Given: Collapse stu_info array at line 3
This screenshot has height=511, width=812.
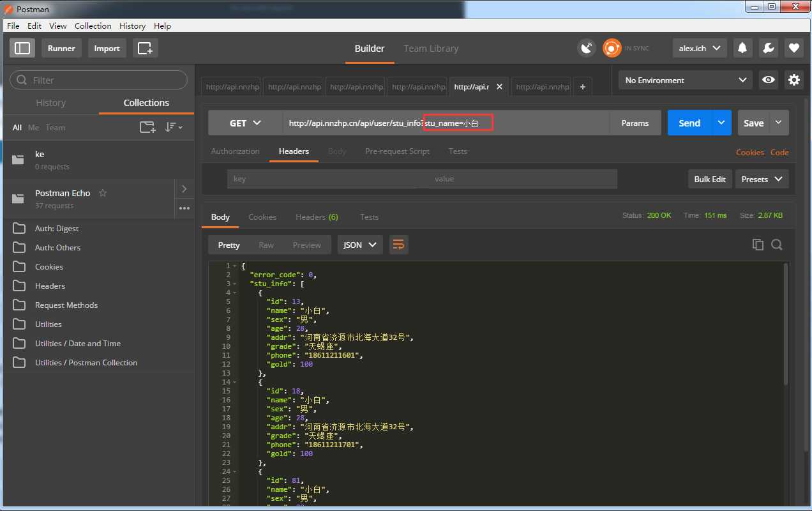Looking at the screenshot, I should 235,284.
